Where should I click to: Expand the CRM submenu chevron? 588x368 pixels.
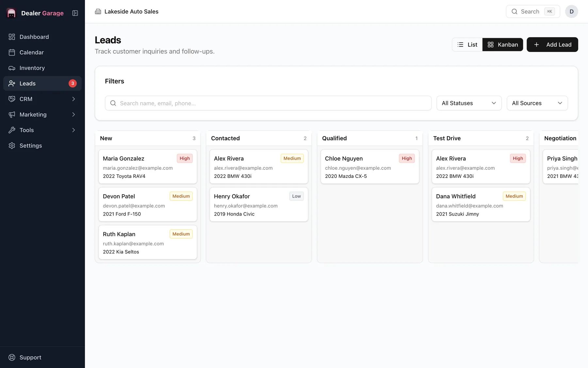[73, 99]
